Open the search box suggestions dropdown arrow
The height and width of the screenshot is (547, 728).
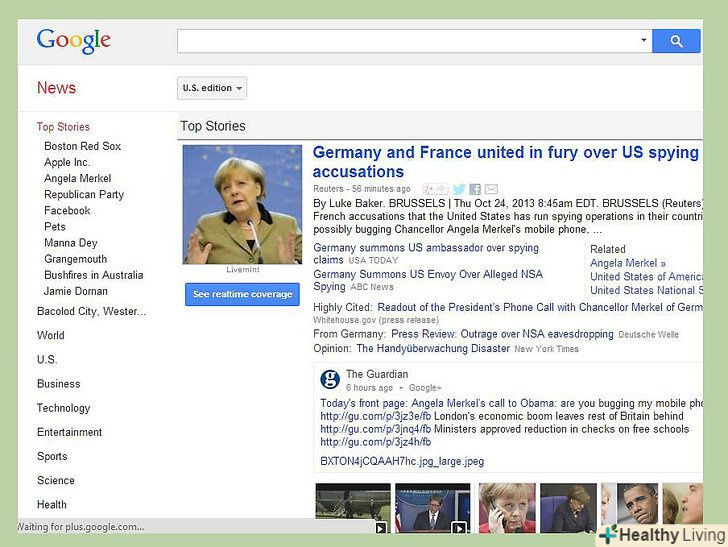tap(644, 40)
